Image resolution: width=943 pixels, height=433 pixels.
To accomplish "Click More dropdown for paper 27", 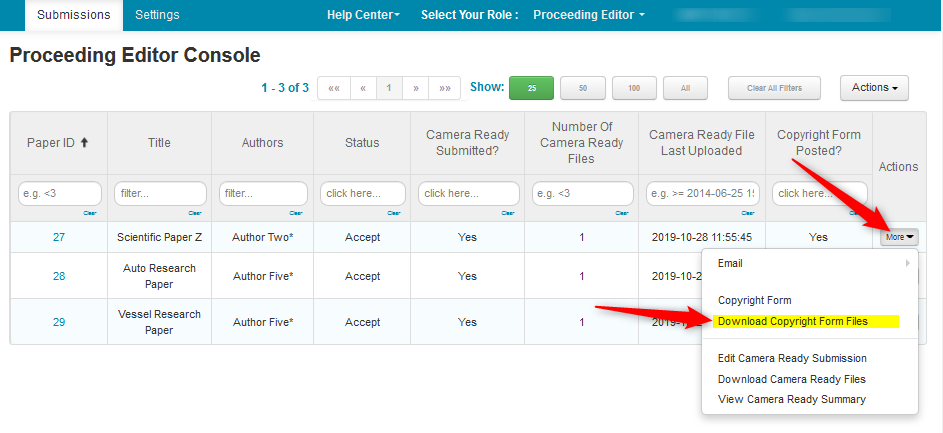I will pos(899,237).
